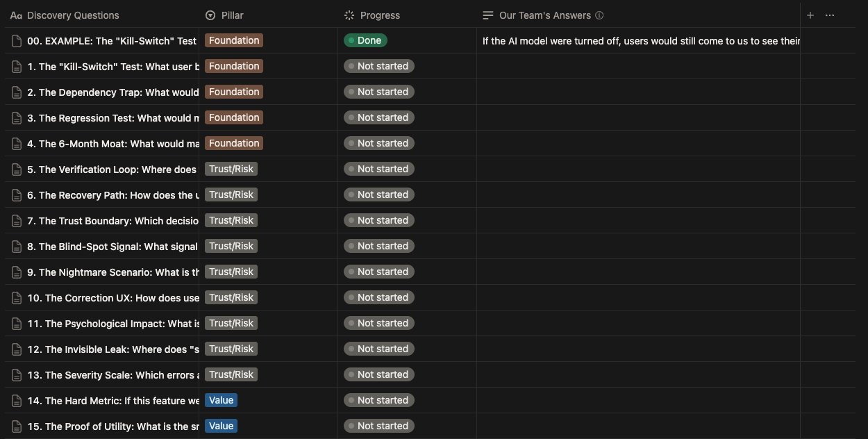Open the Done status selector on the EXAMPLE row

tap(367, 40)
